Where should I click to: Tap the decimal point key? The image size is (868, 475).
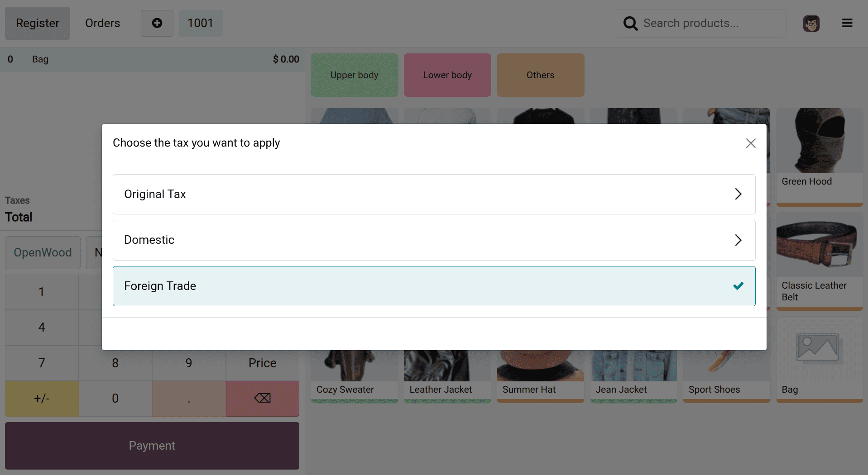(189, 399)
